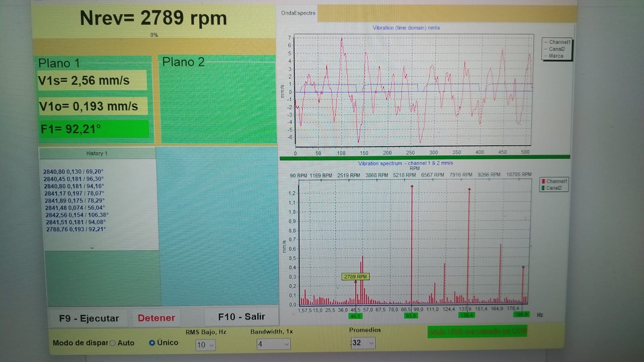644x362 pixels.
Task: Click the 10705 RPM axis label
Action: click(519, 174)
